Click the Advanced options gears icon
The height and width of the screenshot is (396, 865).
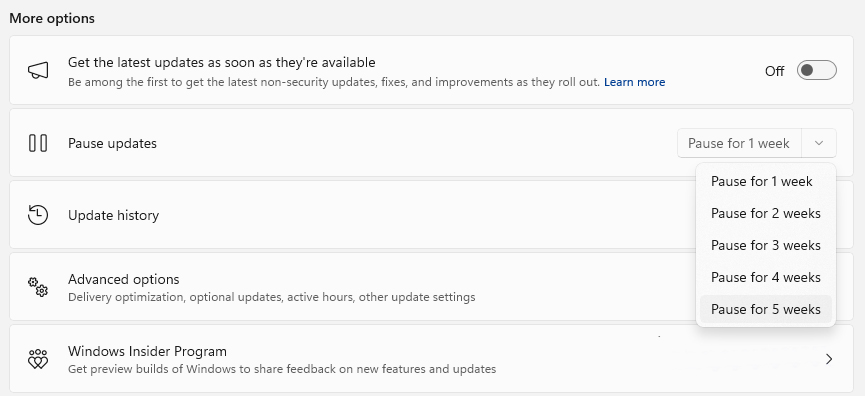(38, 287)
